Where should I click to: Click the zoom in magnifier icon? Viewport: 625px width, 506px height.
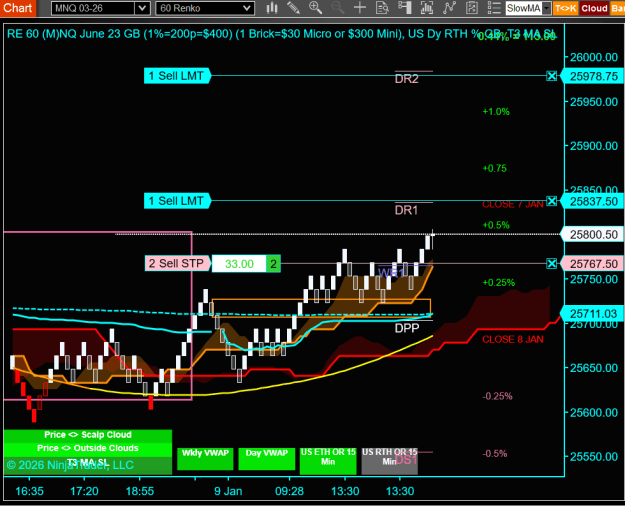pyautogui.click(x=315, y=8)
